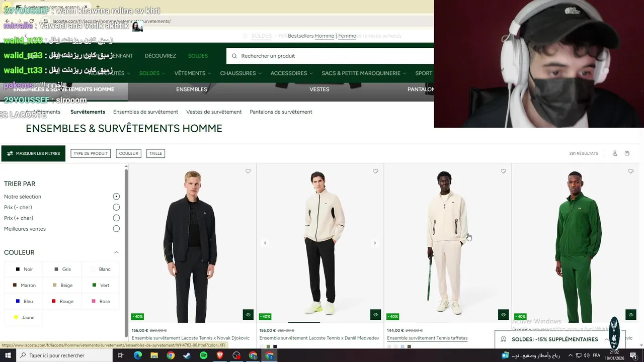Open the VESTES category tile
The height and width of the screenshot is (362, 644).
(x=319, y=89)
